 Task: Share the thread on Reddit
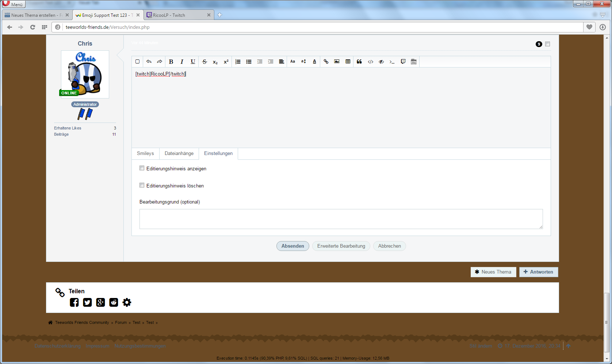(x=114, y=302)
